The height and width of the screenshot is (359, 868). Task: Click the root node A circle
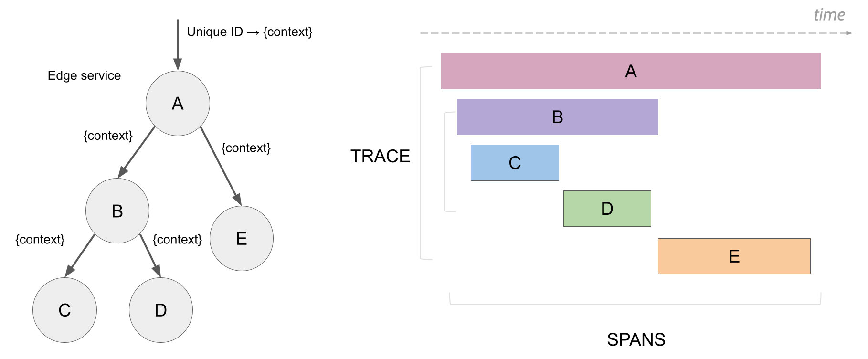click(x=178, y=103)
